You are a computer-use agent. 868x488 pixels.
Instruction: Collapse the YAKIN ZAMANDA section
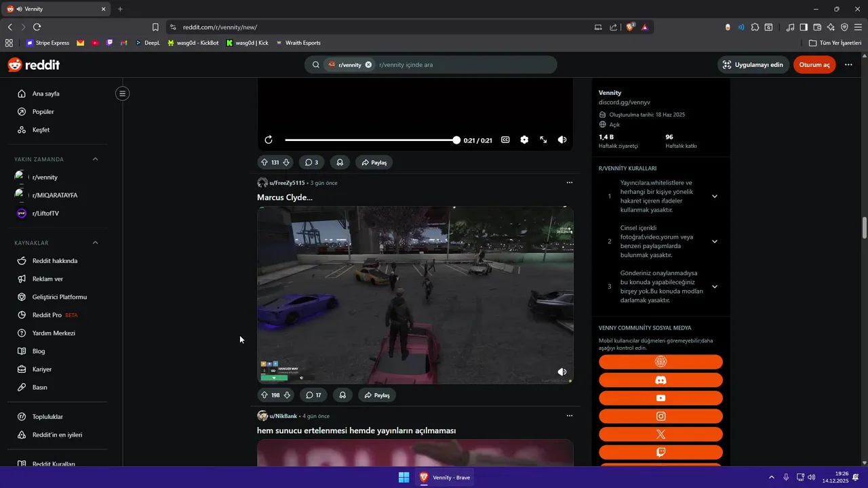pyautogui.click(x=95, y=159)
